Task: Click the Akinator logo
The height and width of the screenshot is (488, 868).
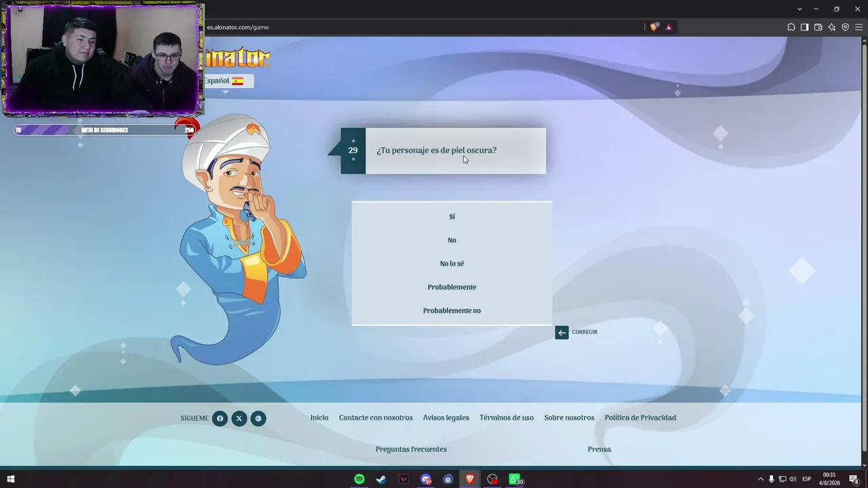Action: tap(237, 58)
